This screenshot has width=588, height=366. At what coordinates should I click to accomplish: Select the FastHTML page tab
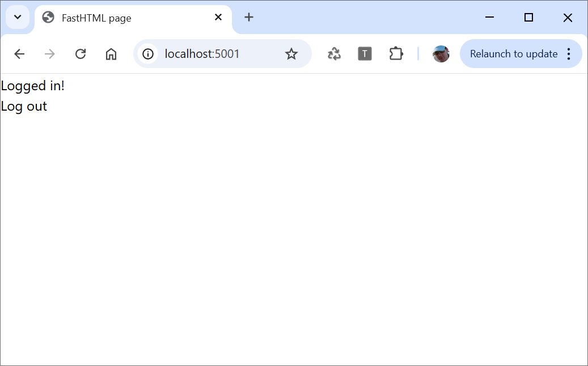coord(113,18)
